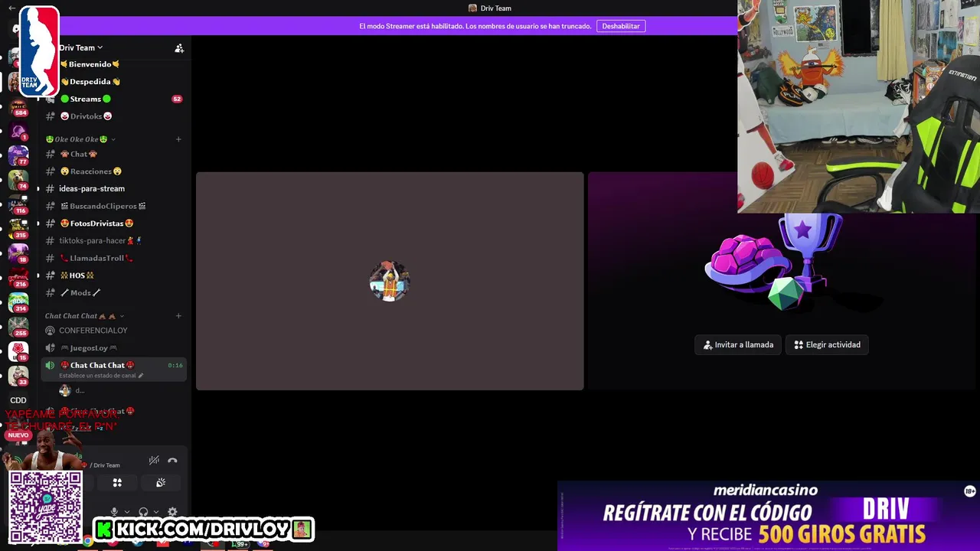Click the 52 unread badge on Streams
Viewport: 980px width, 551px height.
[x=177, y=99]
